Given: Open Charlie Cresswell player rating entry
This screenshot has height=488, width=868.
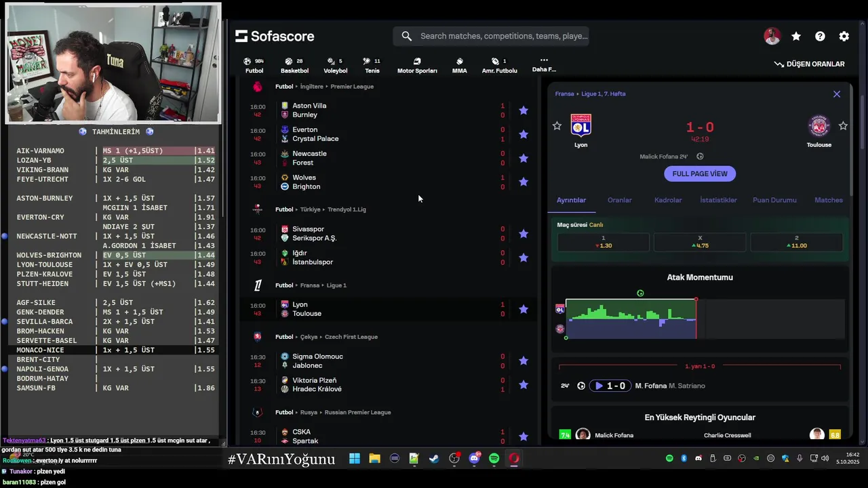Looking at the screenshot, I should [772, 435].
